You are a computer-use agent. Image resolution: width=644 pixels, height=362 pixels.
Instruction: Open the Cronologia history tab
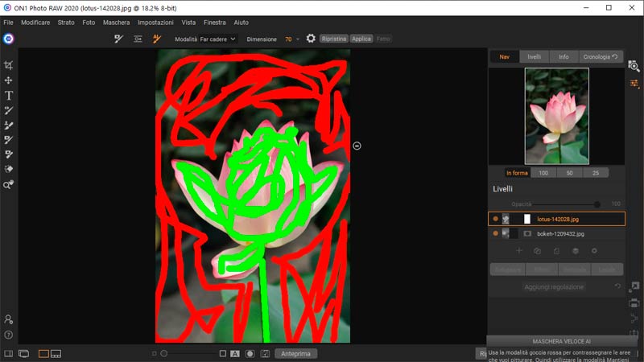pyautogui.click(x=601, y=57)
